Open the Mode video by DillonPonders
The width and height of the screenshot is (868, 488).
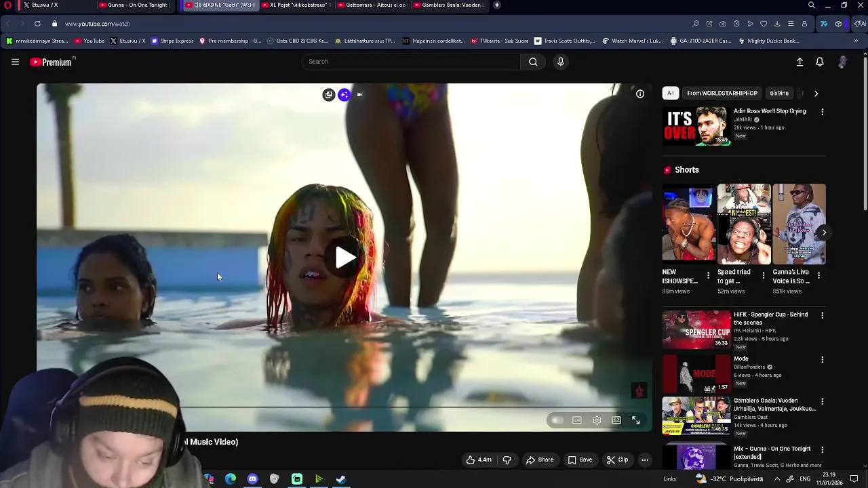696,373
